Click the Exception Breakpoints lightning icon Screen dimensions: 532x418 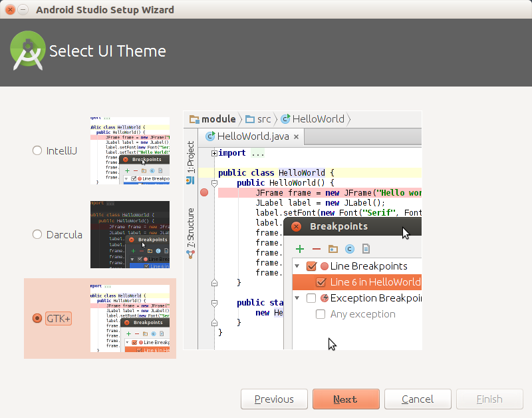click(325, 298)
